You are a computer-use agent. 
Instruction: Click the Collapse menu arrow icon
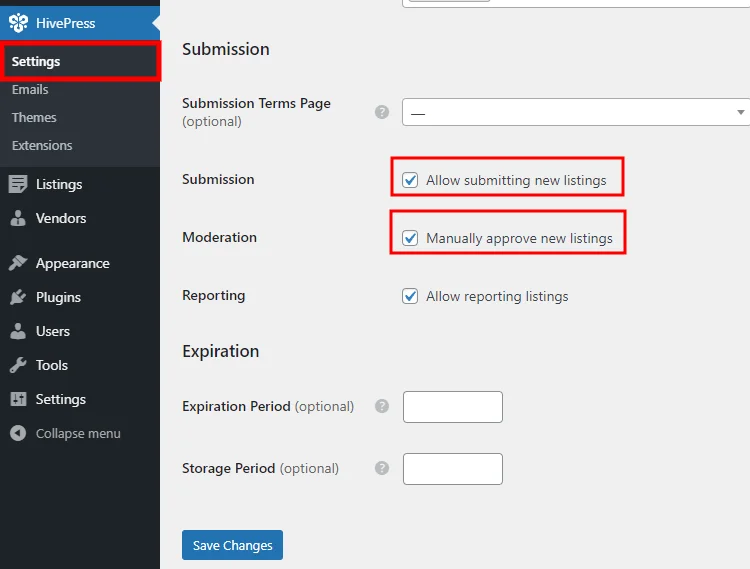click(x=18, y=433)
